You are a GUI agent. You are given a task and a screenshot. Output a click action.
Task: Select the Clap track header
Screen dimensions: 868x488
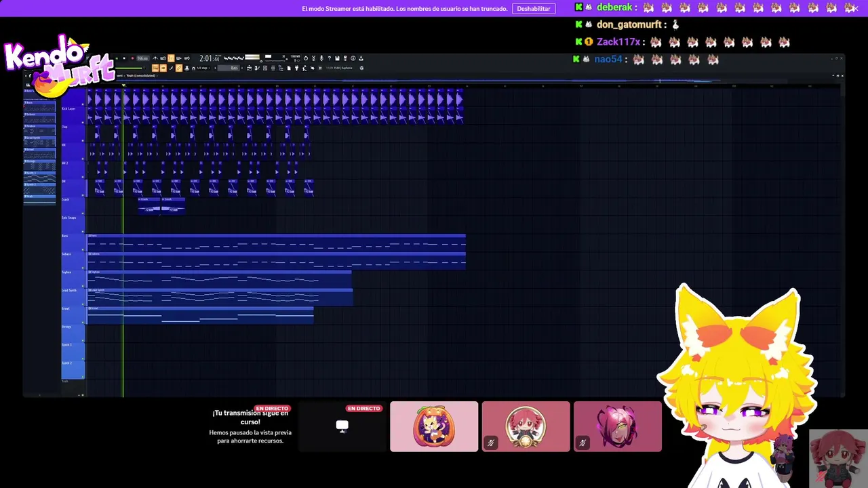72,134
